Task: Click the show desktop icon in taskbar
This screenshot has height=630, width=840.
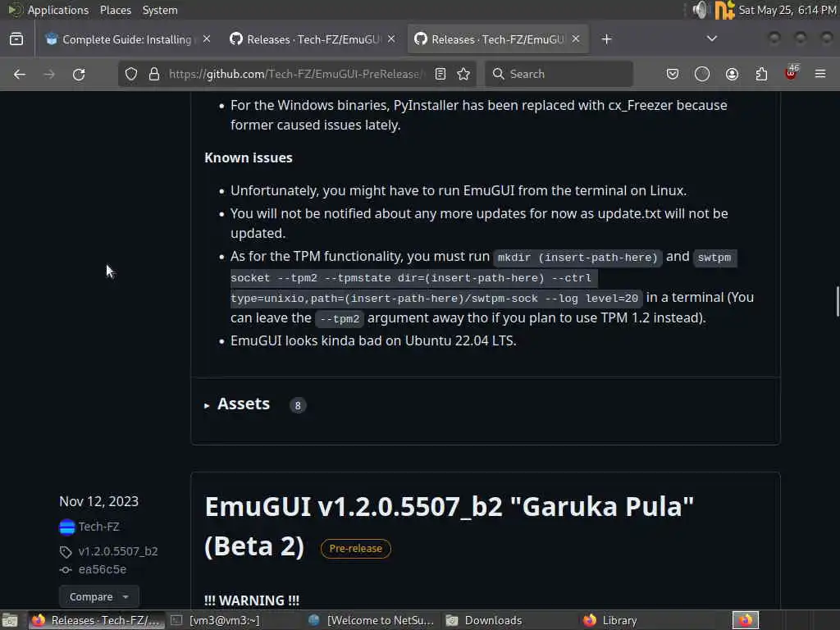Action: (10, 620)
